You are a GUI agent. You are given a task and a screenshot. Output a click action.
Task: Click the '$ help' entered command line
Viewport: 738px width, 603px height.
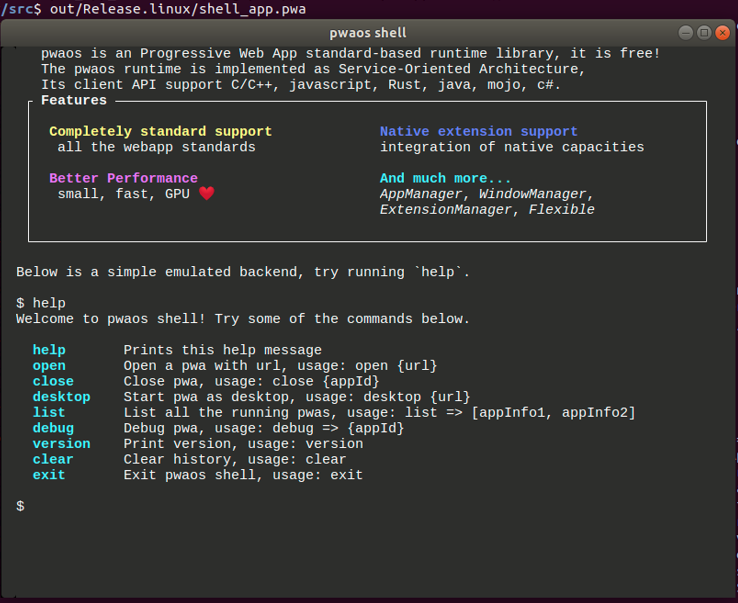[41, 303]
